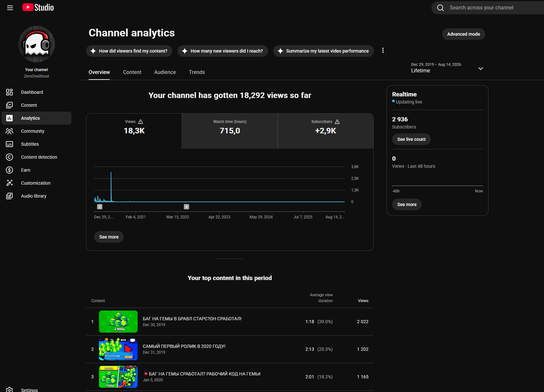Switch to the Audience tab
Viewport: 544px width, 392px height.
coord(165,72)
